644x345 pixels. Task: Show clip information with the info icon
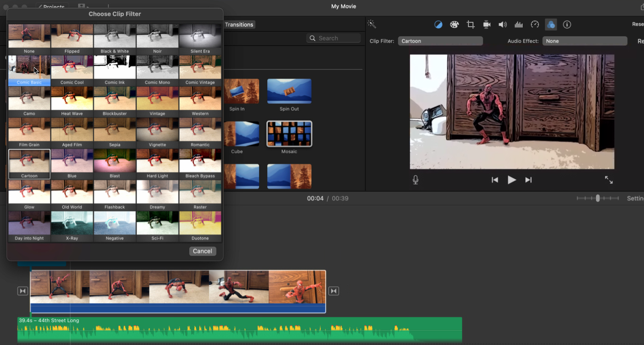coord(567,25)
